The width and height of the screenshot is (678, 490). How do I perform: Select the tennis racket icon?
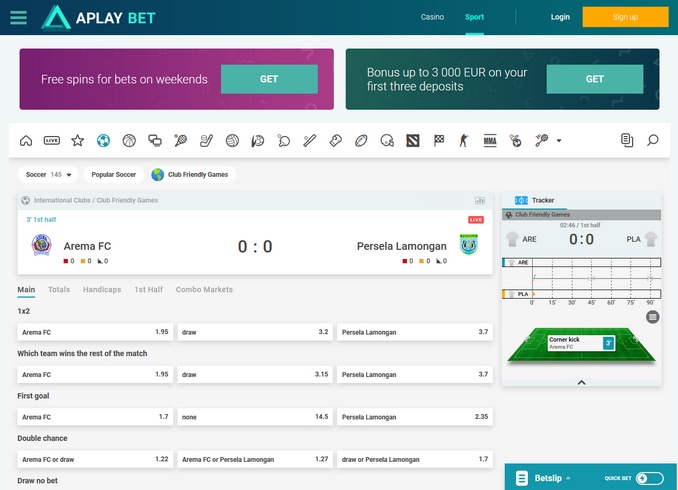click(x=181, y=141)
